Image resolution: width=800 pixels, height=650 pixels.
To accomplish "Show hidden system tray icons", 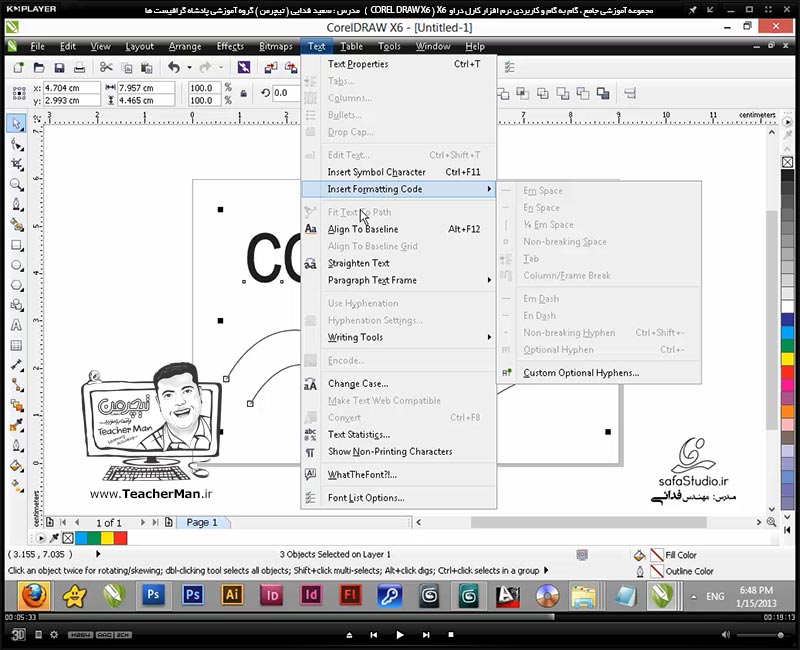I will (693, 596).
